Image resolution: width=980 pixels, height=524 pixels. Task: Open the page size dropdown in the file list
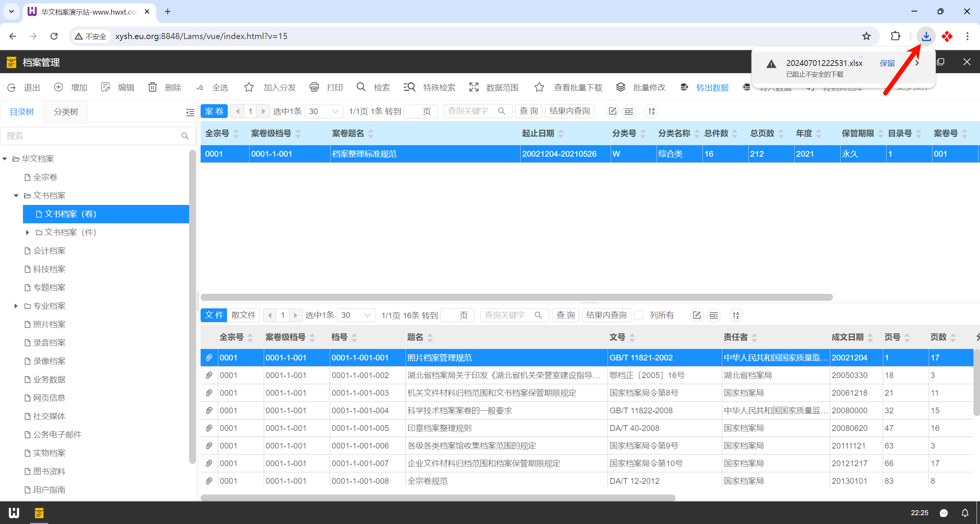356,315
